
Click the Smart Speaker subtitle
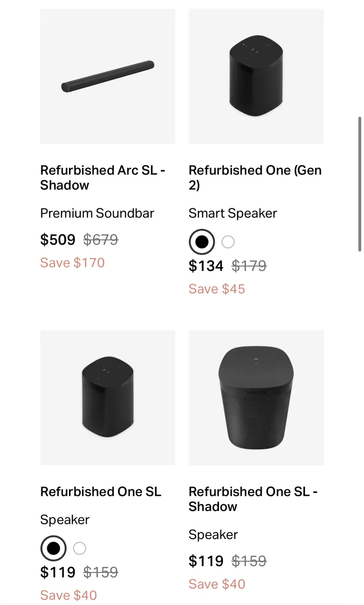pyautogui.click(x=233, y=213)
